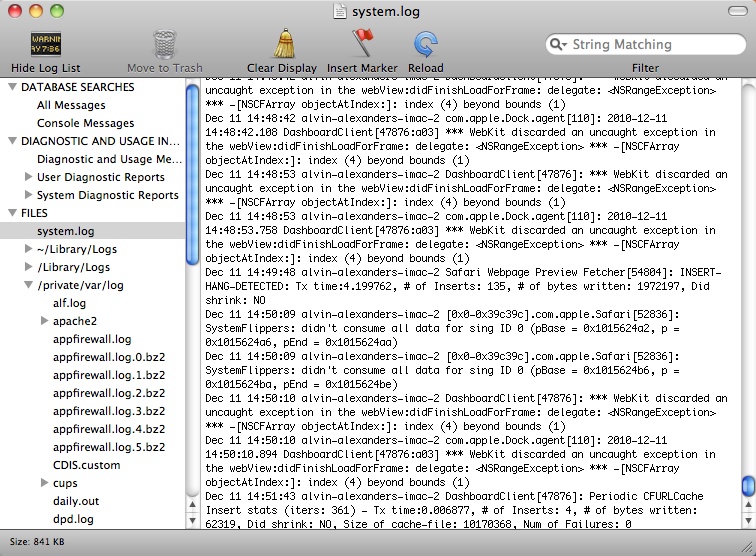Expand User Diagnostic Reports
756x556 pixels.
point(28,177)
